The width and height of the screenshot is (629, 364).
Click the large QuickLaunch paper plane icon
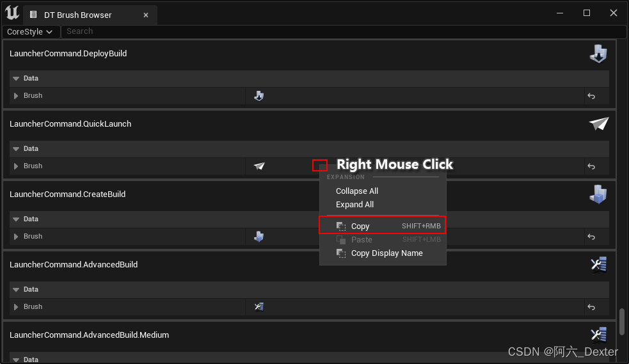(598, 124)
